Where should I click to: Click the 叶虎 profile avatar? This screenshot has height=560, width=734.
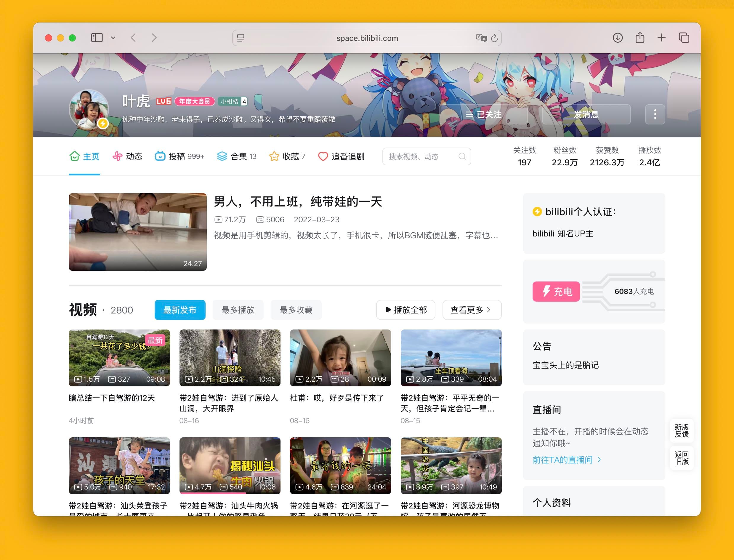89,110
